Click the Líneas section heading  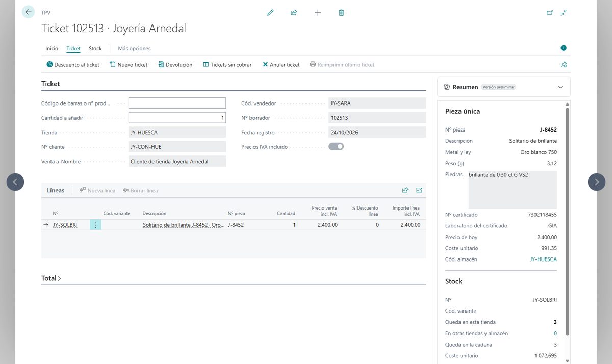(56, 190)
